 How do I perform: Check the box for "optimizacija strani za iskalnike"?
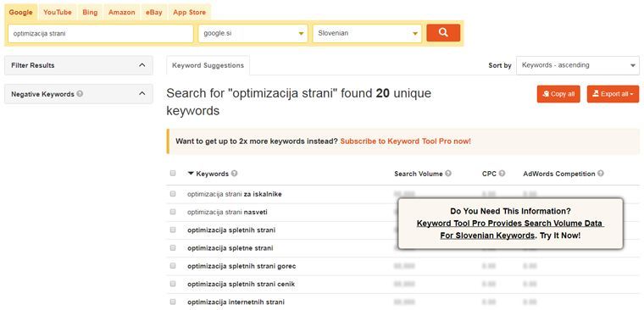[173, 194]
